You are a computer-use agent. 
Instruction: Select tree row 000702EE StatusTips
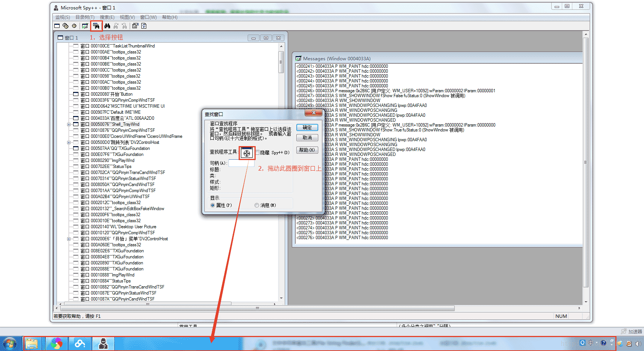pos(106,166)
